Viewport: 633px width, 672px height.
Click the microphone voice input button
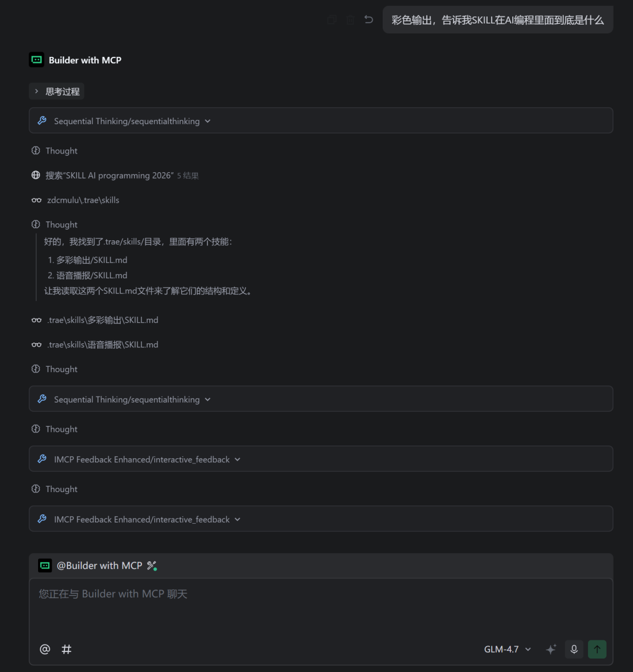tap(574, 649)
